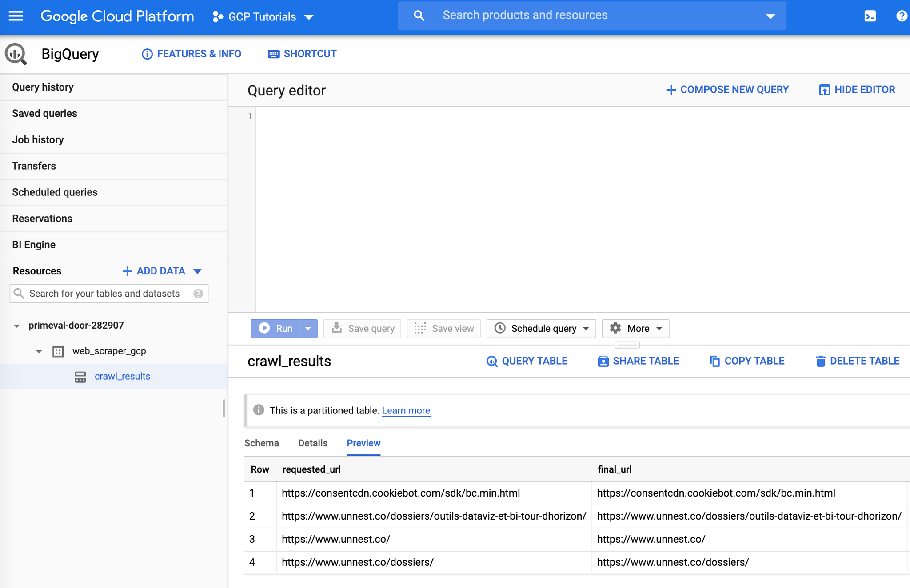The image size is (910, 588).
Task: Open Saved queries in sidebar
Action: pos(114,114)
